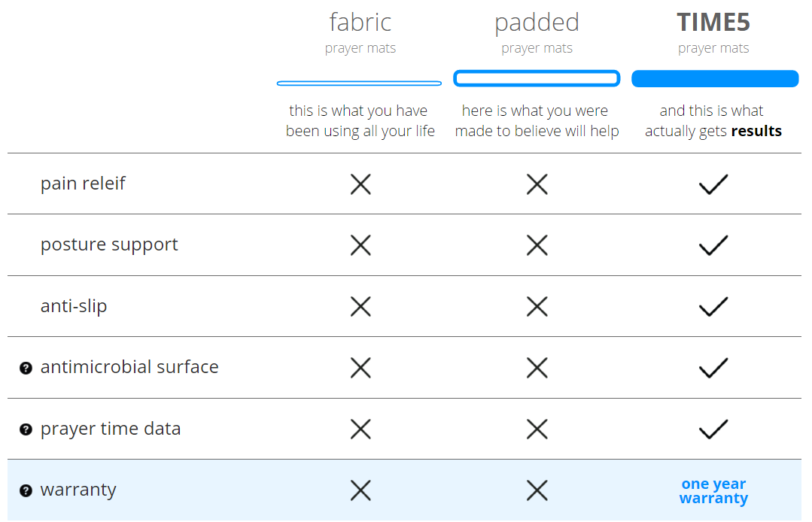Image resolution: width=812 pixels, height=522 pixels.
Task: Click the pain releif row label
Action: 83,183
